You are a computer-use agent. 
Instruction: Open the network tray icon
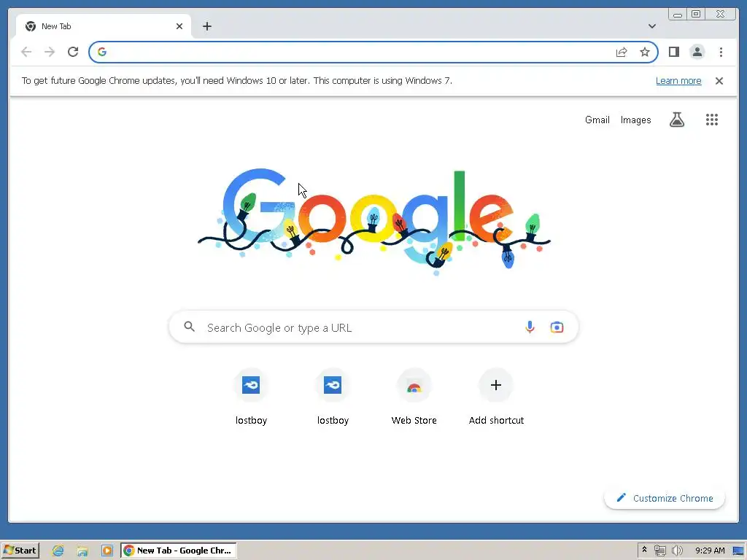tap(659, 551)
